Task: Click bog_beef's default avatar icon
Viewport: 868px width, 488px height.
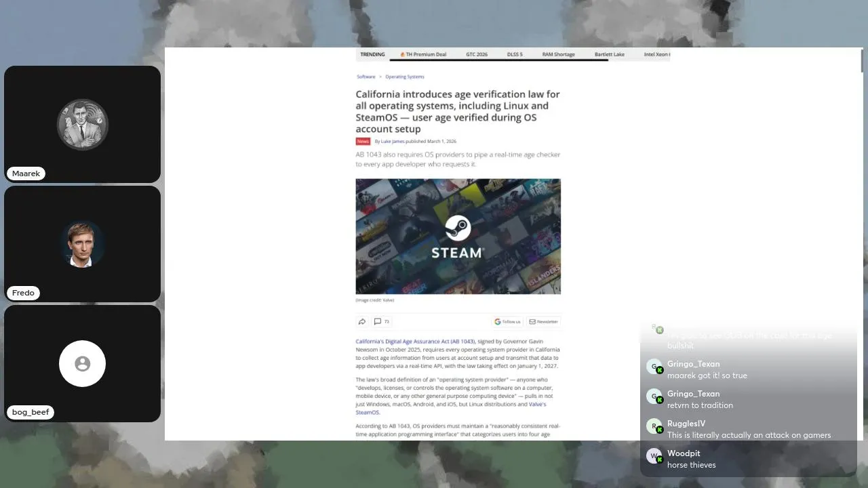Action: click(83, 364)
